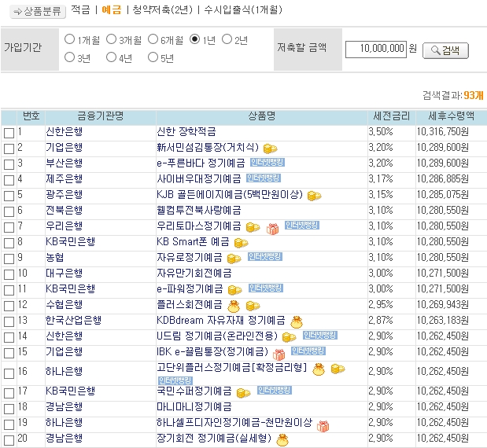Image resolution: width=487 pixels, height=448 pixels.
Task: Switch to the 청약저축(2년) category tab
Action: 162,9
